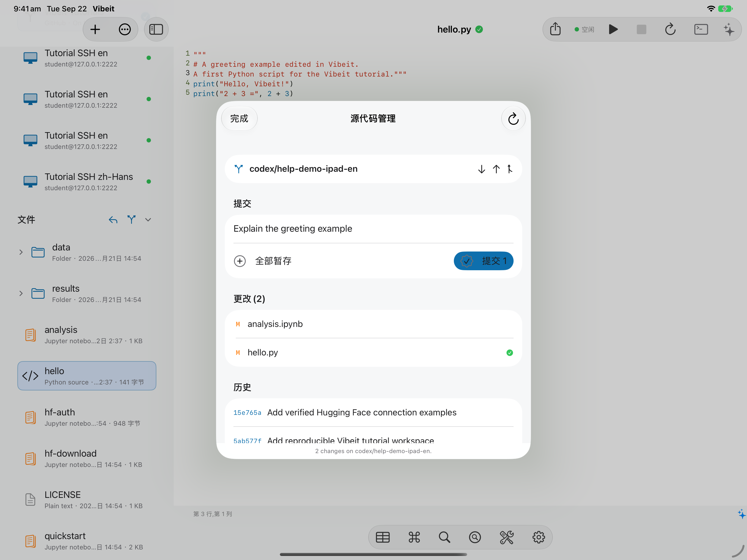The height and width of the screenshot is (560, 747).
Task: Open the LICENSE plain text file
Action: (x=87, y=499)
